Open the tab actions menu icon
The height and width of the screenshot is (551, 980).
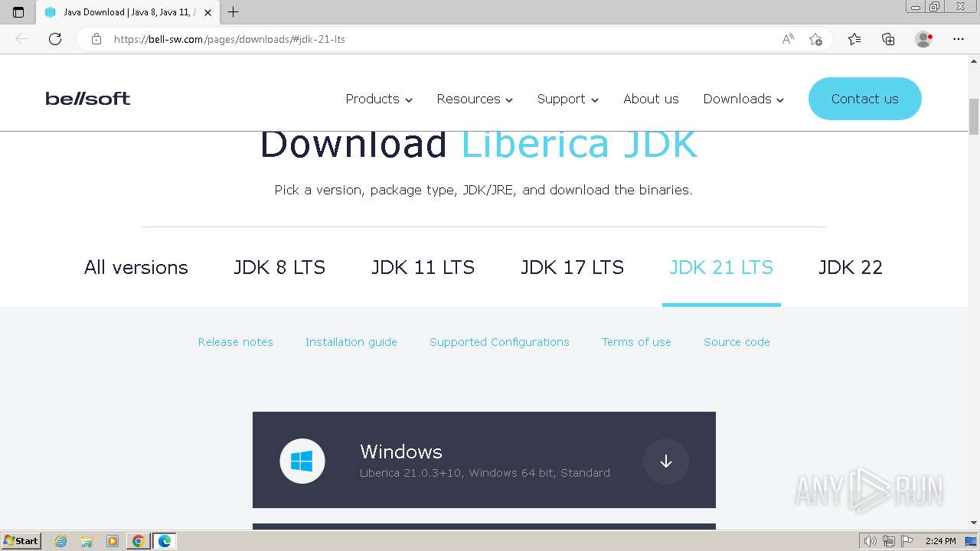(18, 12)
